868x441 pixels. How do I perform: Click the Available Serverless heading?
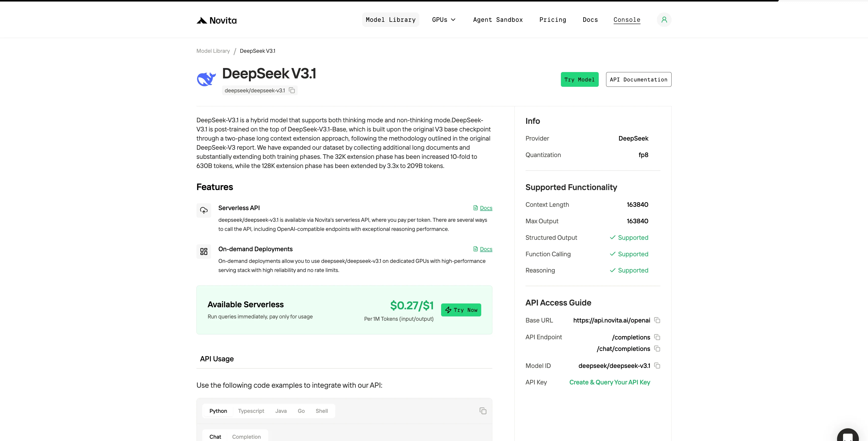tap(246, 304)
